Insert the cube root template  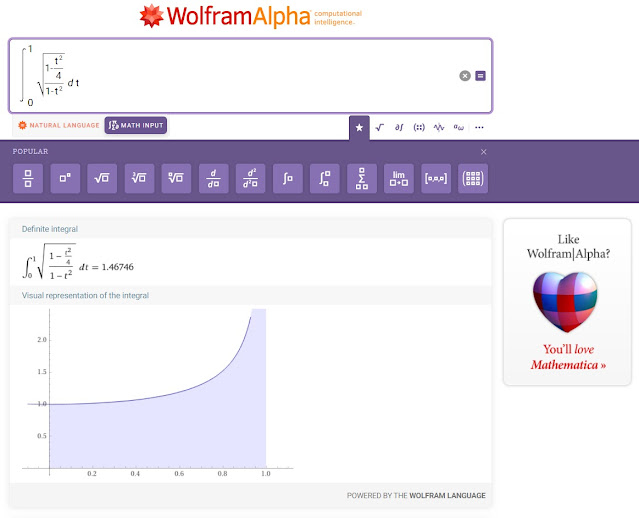tap(139, 178)
